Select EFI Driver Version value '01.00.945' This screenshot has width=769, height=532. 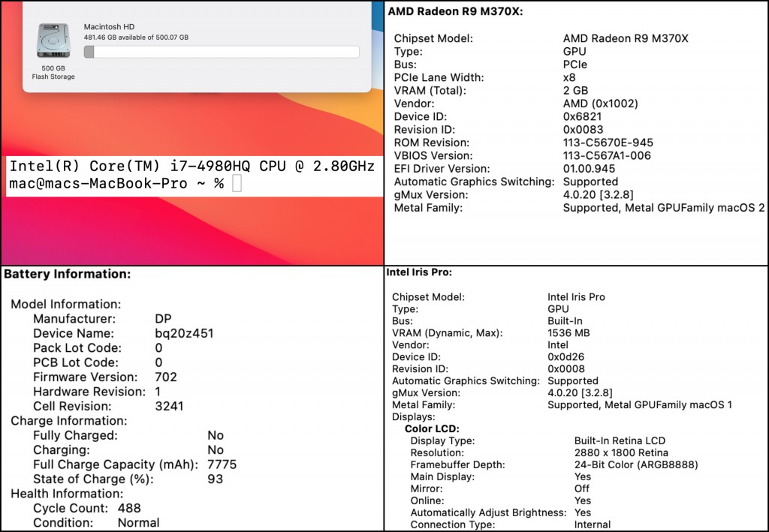coord(589,169)
